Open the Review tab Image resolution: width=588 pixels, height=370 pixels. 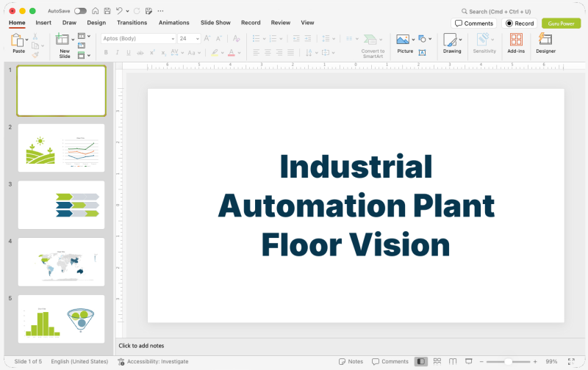281,23
